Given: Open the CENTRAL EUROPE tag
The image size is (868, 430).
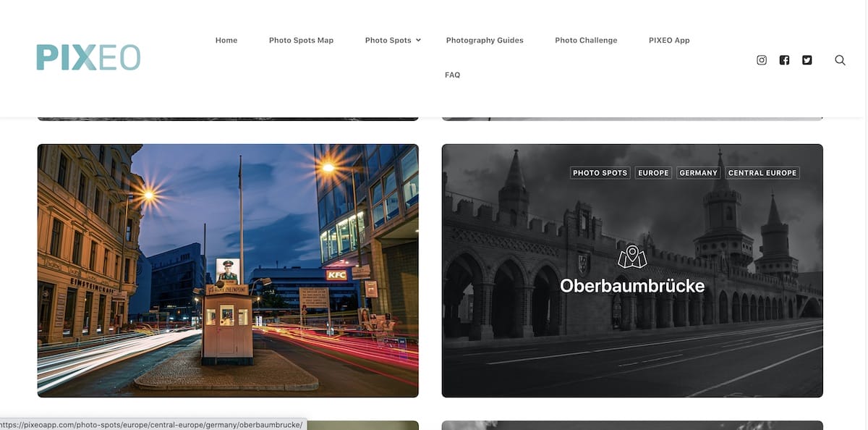Looking at the screenshot, I should pos(762,173).
